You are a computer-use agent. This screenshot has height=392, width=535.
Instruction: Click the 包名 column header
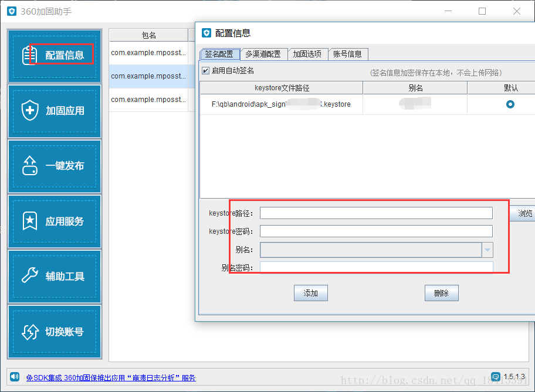tap(149, 35)
